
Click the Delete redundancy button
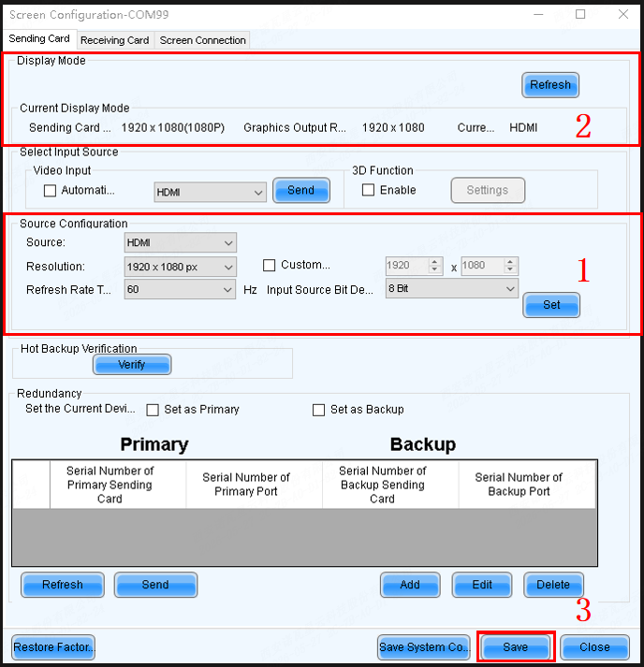point(553,585)
